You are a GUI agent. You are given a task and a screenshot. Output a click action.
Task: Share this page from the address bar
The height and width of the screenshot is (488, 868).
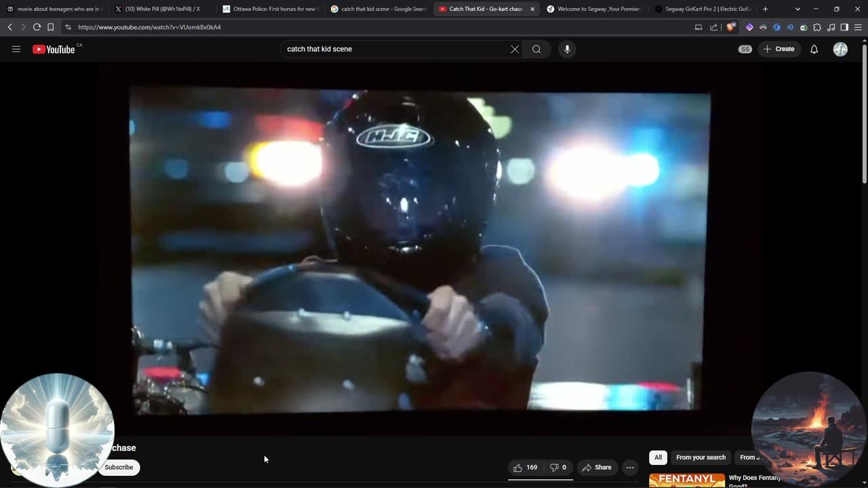[713, 27]
